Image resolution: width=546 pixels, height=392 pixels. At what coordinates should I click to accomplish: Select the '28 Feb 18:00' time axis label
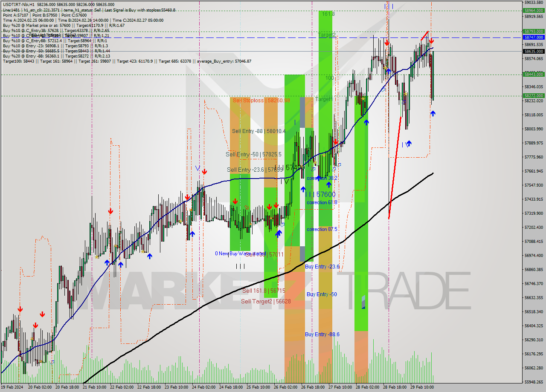pos(395,387)
